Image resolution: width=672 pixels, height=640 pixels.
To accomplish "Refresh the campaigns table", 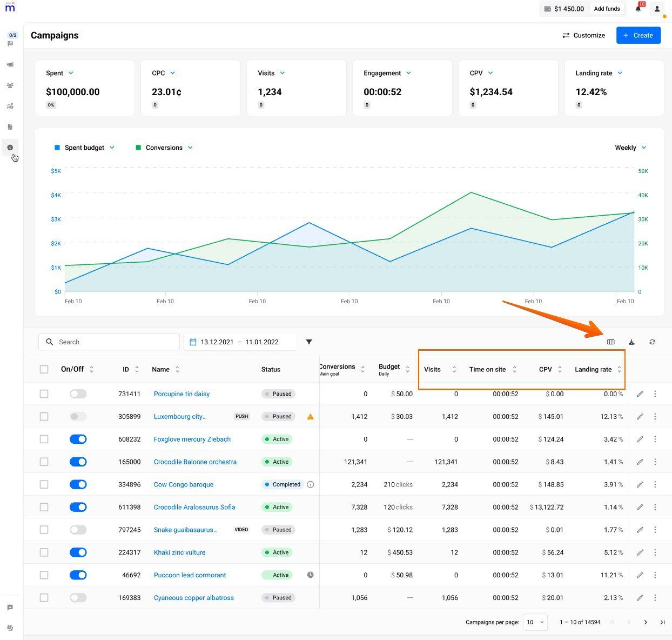I will [x=652, y=342].
